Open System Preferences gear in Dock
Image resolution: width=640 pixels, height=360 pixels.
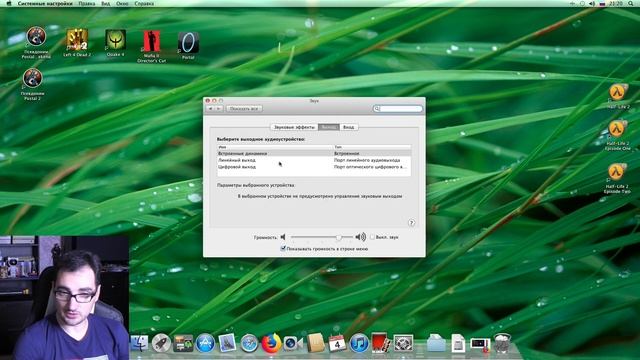pyautogui.click(x=403, y=343)
